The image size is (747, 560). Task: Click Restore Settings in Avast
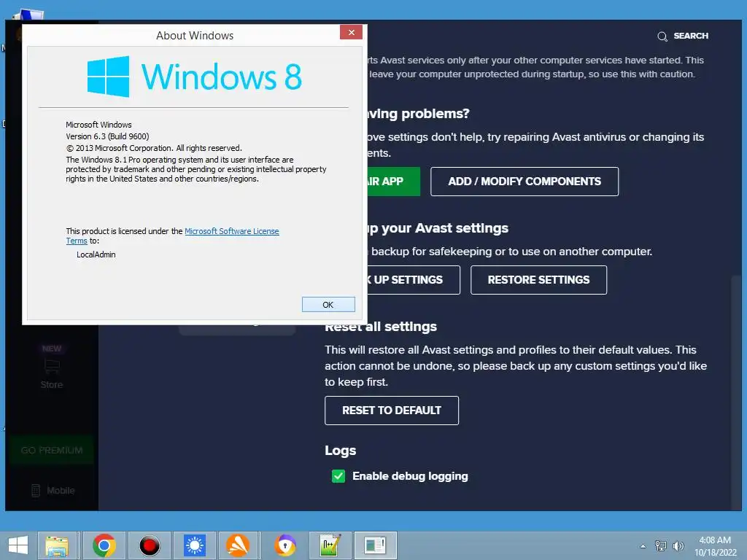[539, 280]
